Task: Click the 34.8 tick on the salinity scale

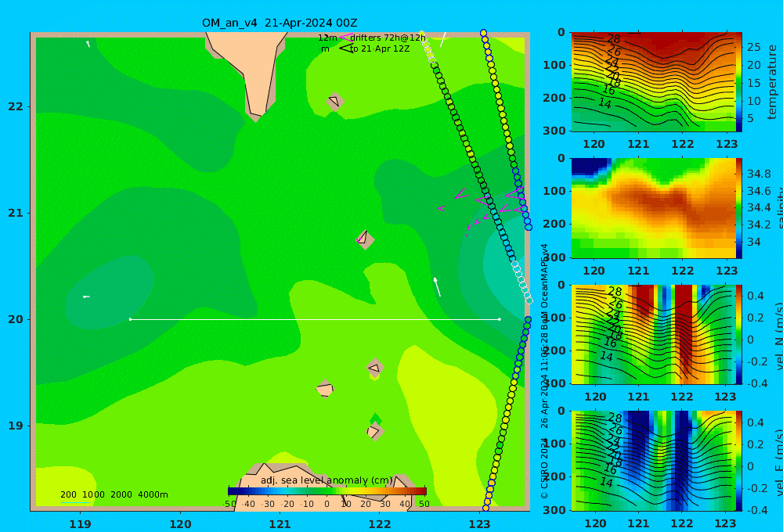Action: click(759, 174)
